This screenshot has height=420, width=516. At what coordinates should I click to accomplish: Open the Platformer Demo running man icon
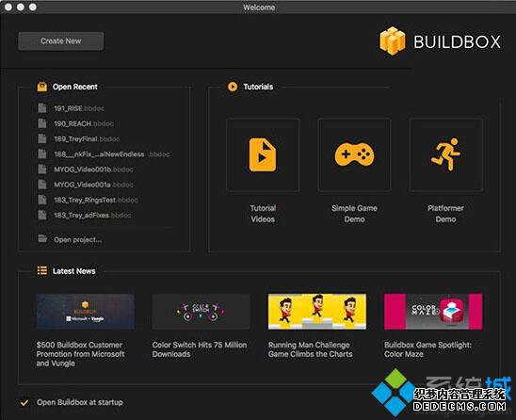click(x=446, y=154)
